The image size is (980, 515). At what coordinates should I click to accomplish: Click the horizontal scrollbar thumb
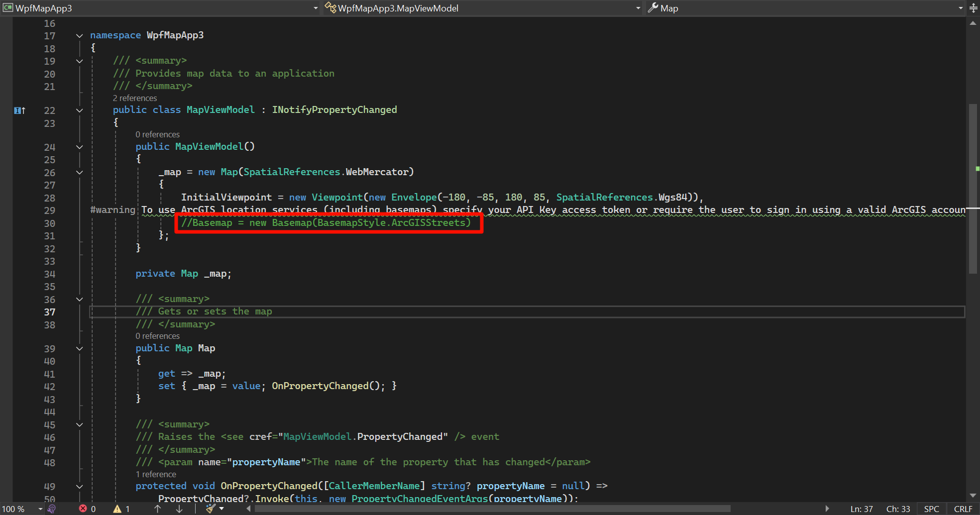point(492,509)
